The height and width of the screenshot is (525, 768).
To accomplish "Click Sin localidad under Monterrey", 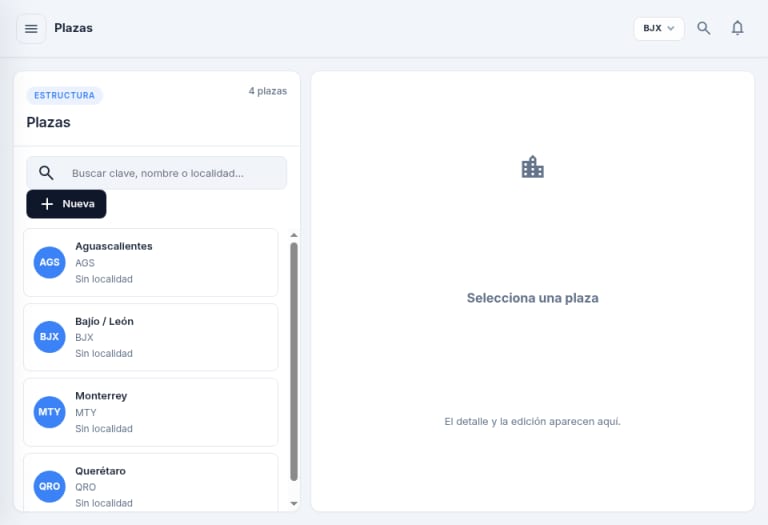I will 104,429.
